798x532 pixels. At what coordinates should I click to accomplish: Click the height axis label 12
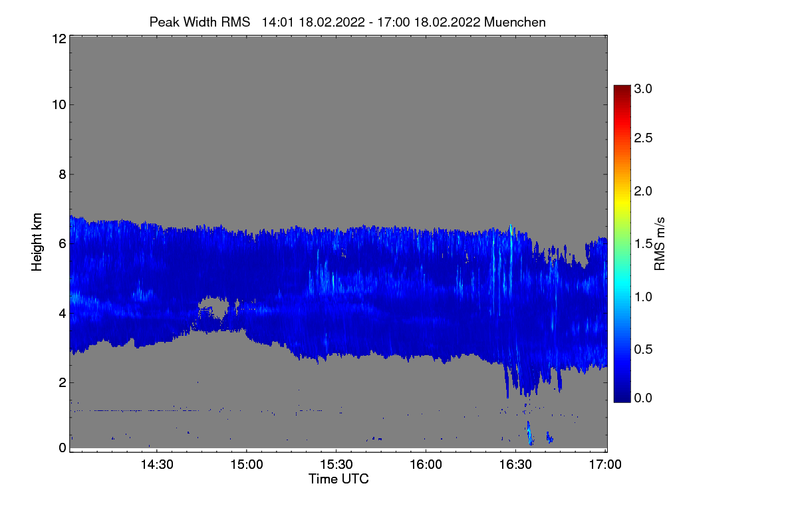click(58, 39)
